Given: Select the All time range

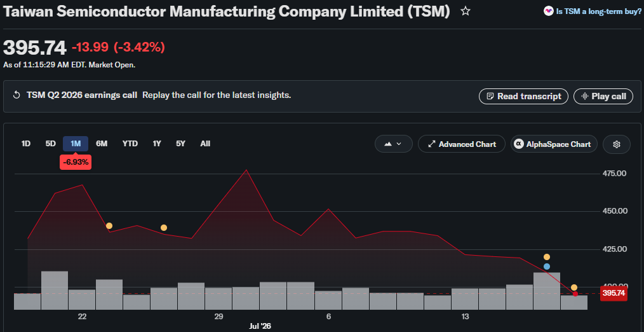Looking at the screenshot, I should [205, 144].
